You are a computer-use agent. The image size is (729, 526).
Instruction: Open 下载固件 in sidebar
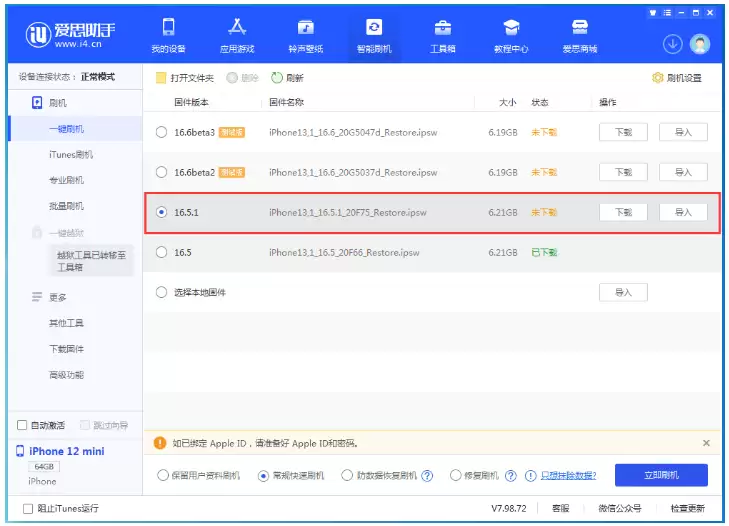click(66, 349)
